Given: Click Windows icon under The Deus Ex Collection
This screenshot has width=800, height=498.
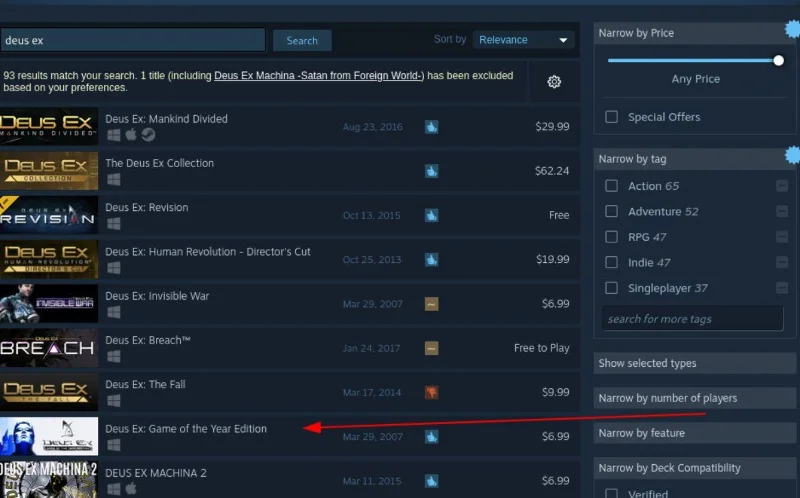Looking at the screenshot, I should [114, 179].
